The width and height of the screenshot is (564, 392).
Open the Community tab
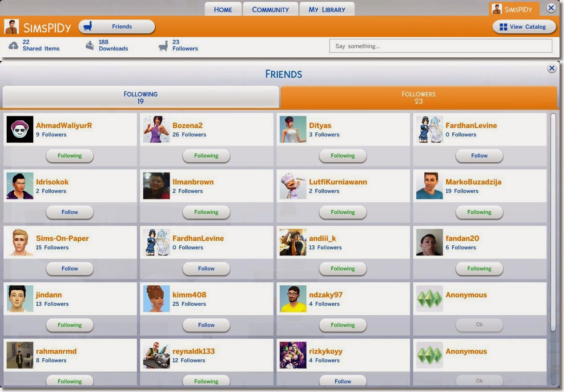click(x=270, y=9)
